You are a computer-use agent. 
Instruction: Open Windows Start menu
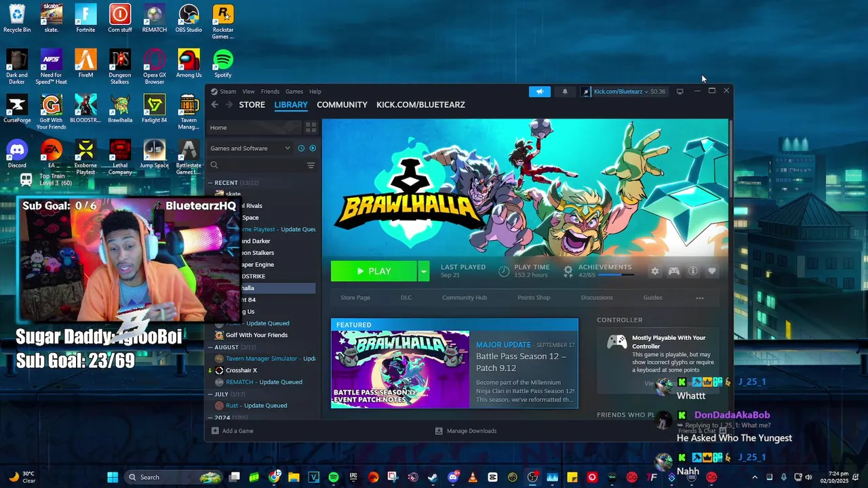[x=113, y=477]
